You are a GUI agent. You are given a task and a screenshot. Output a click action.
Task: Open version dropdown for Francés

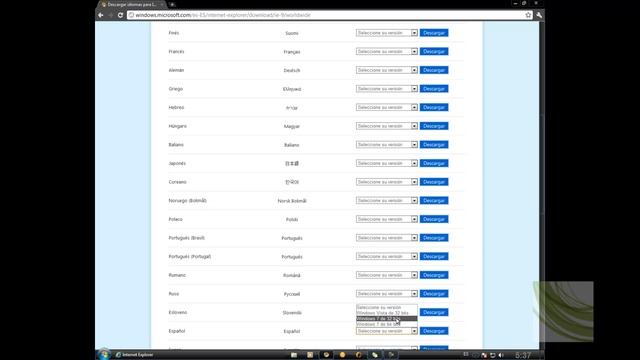pyautogui.click(x=387, y=51)
